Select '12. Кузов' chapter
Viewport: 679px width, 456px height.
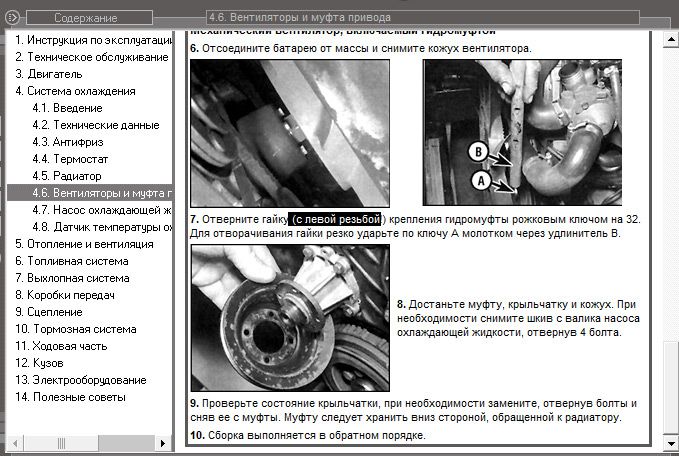(x=39, y=363)
